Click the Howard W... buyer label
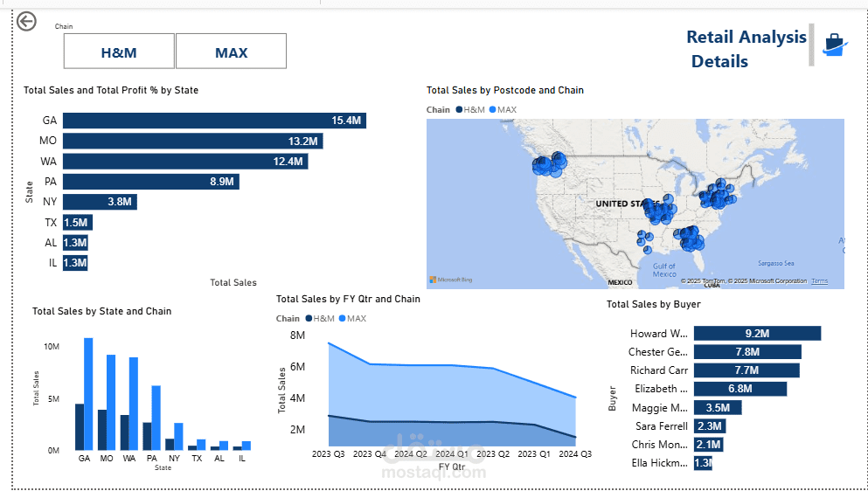 659,333
